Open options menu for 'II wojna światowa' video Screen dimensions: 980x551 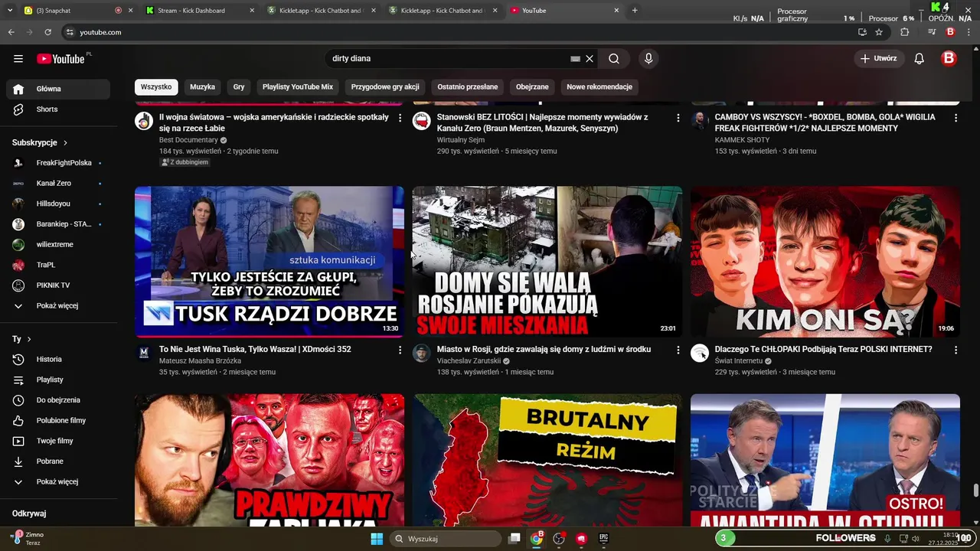pyautogui.click(x=400, y=118)
